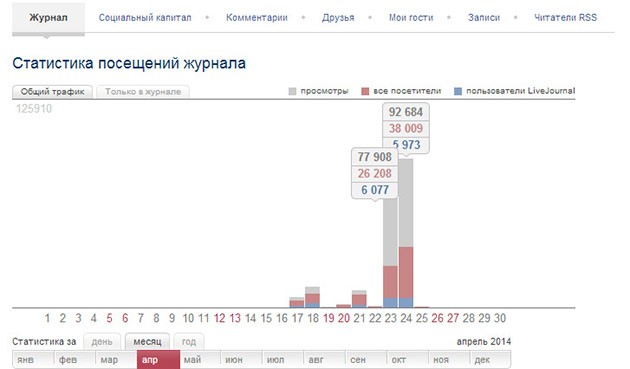Click gray просмотры legend swatch
The width and height of the screenshot is (630, 369).
(x=292, y=92)
